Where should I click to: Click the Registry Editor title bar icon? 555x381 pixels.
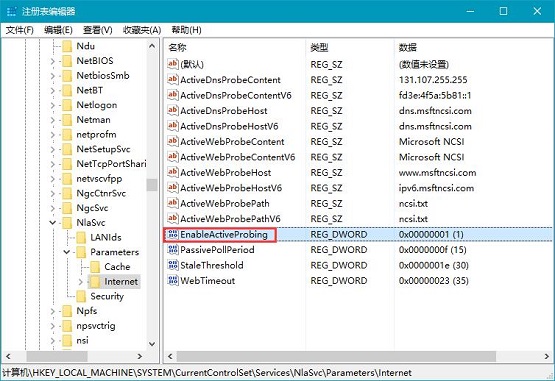coord(11,11)
